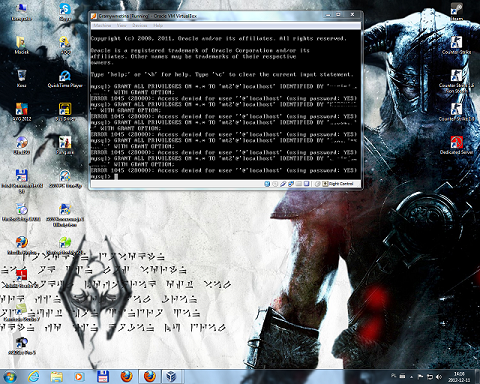Select the AVG 2012 desktop shortcut
Image resolution: width=480 pixels, height=384 pixels.
point(21,112)
